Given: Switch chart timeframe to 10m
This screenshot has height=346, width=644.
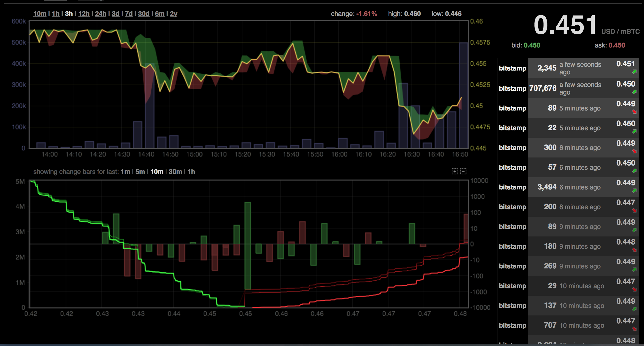Looking at the screenshot, I should point(40,14).
